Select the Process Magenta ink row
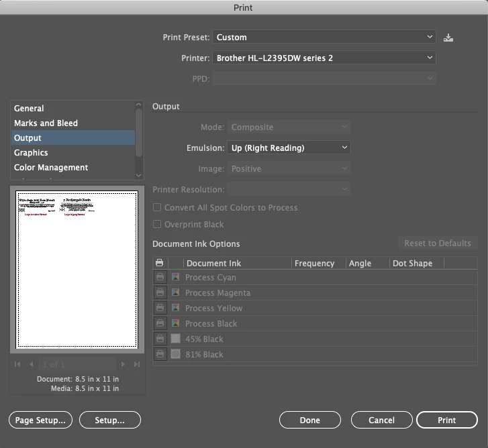Viewport: 488px width, 448px height. coord(315,292)
